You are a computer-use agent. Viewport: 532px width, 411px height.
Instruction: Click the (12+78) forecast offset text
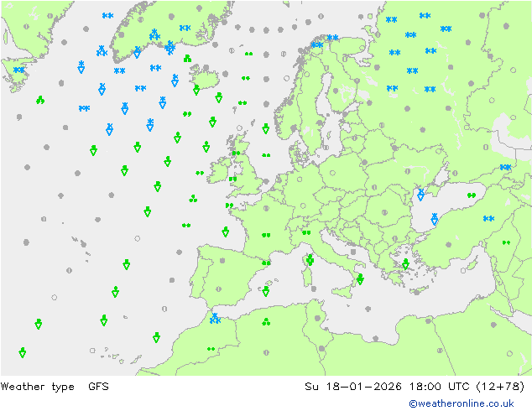pos(500,386)
